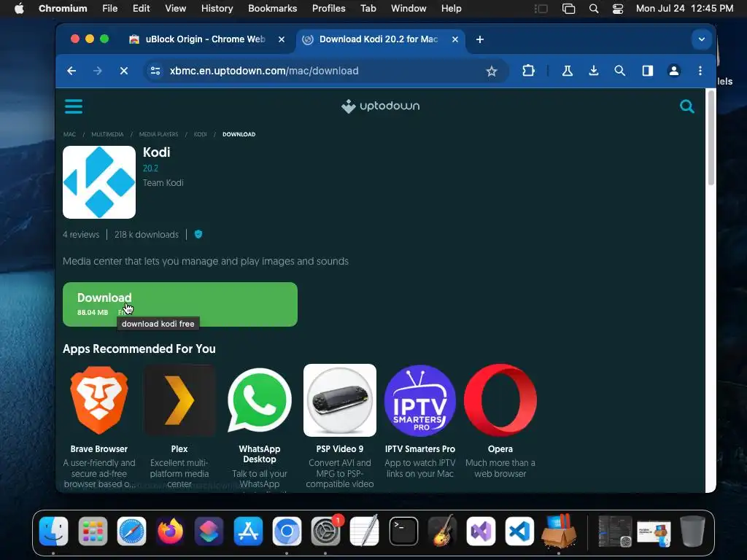
Task: Click the blue security shield badge
Action: (x=198, y=234)
